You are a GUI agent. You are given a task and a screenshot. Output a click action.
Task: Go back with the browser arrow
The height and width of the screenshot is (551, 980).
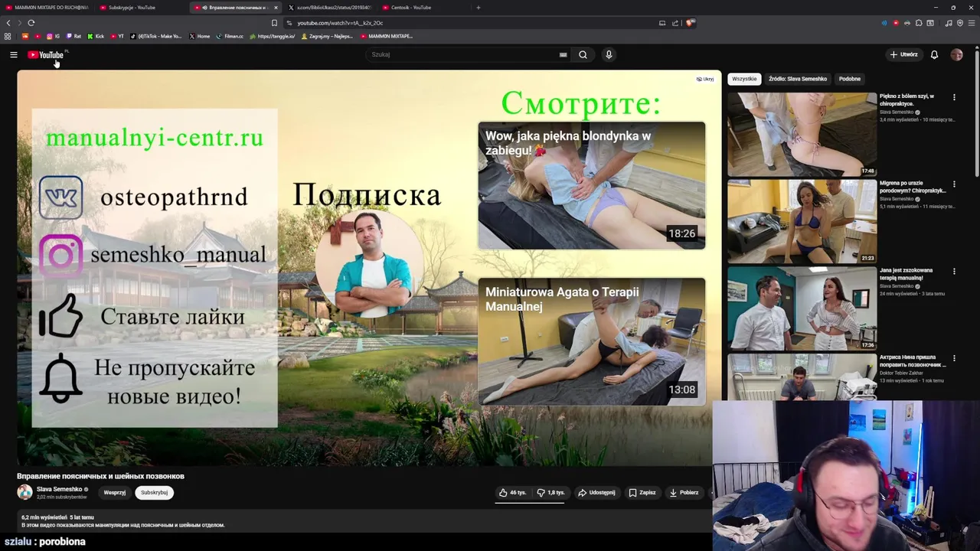pos(8,23)
